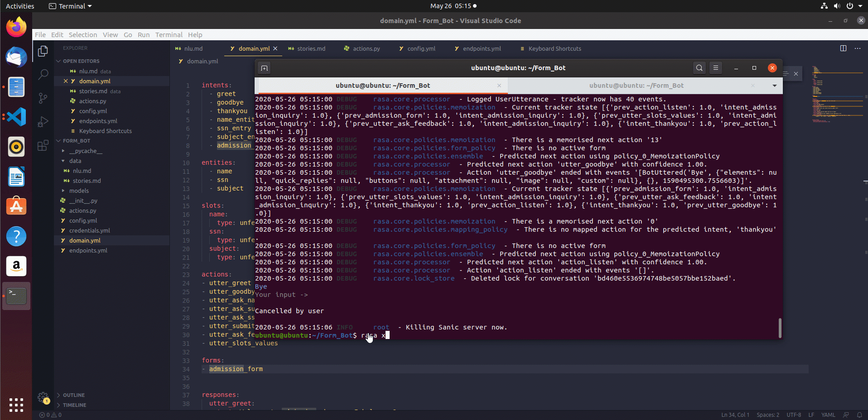Click Split Editor Right icon
868x420 pixels.
[x=843, y=48]
